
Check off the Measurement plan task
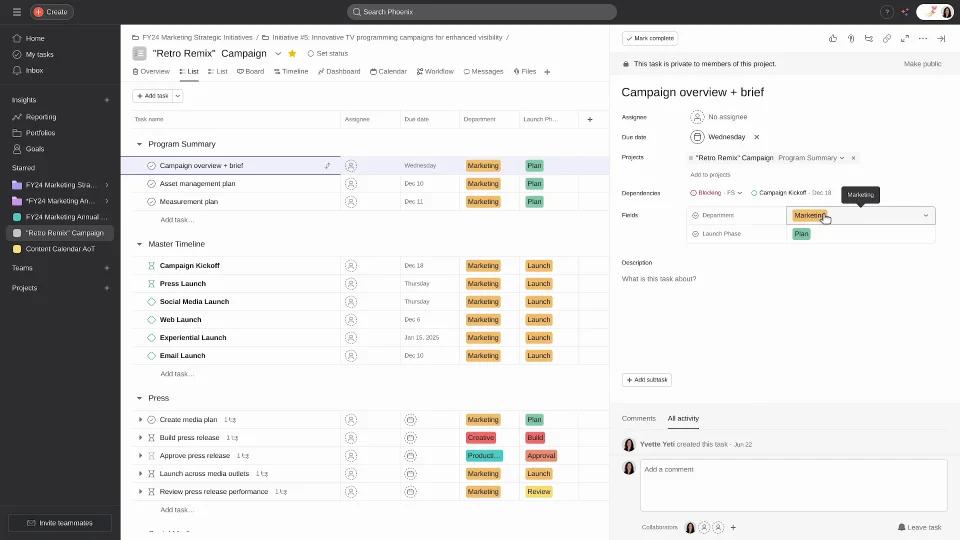[x=152, y=202]
